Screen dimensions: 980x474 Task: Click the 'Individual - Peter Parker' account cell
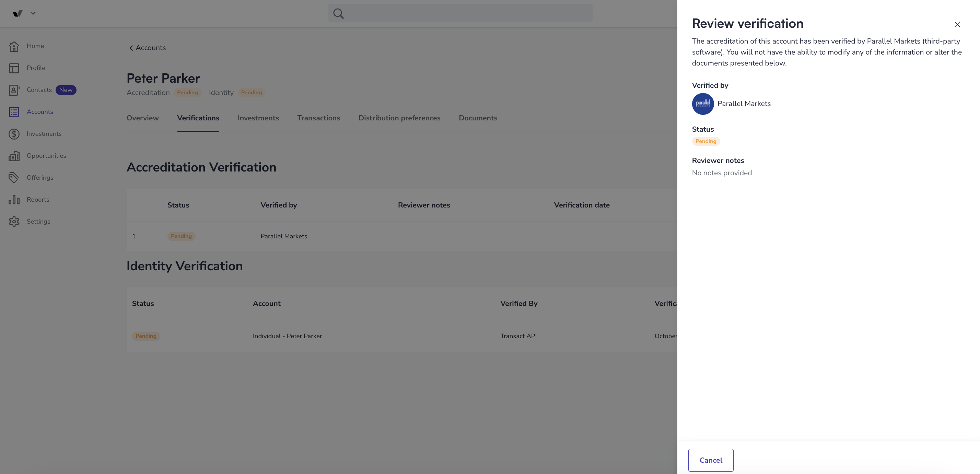click(x=287, y=336)
